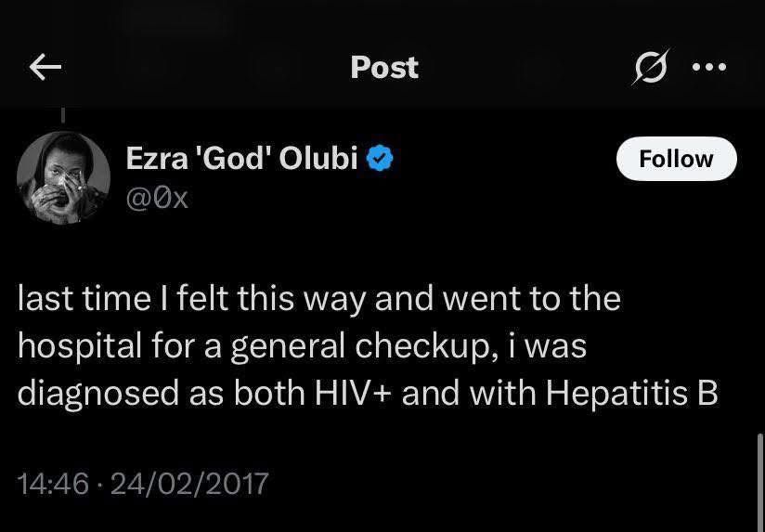Click the blue verified badge

pos(380,159)
